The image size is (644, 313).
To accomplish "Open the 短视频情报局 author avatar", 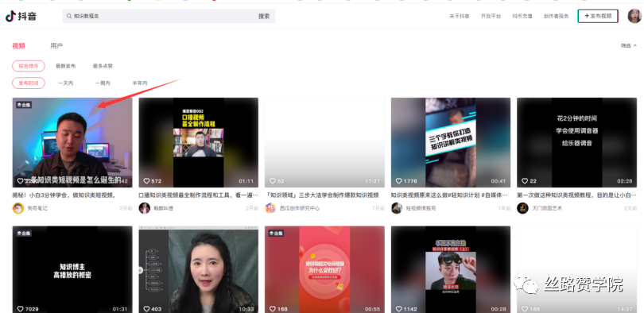I will 397,208.
